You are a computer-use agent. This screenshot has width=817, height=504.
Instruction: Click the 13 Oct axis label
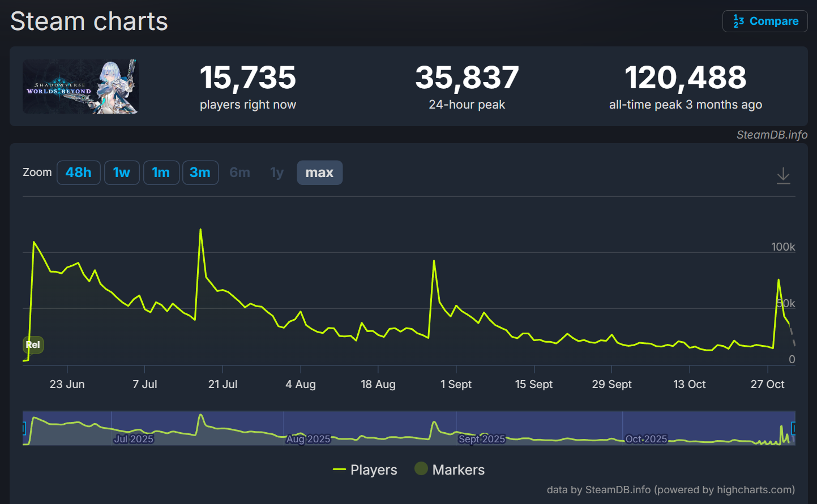pos(690,384)
